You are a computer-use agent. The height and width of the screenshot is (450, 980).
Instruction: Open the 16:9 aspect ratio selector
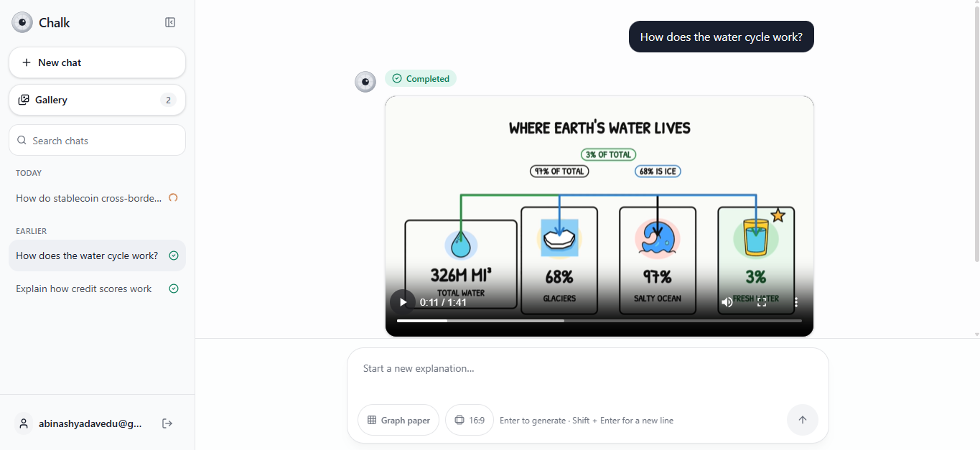[470, 420]
